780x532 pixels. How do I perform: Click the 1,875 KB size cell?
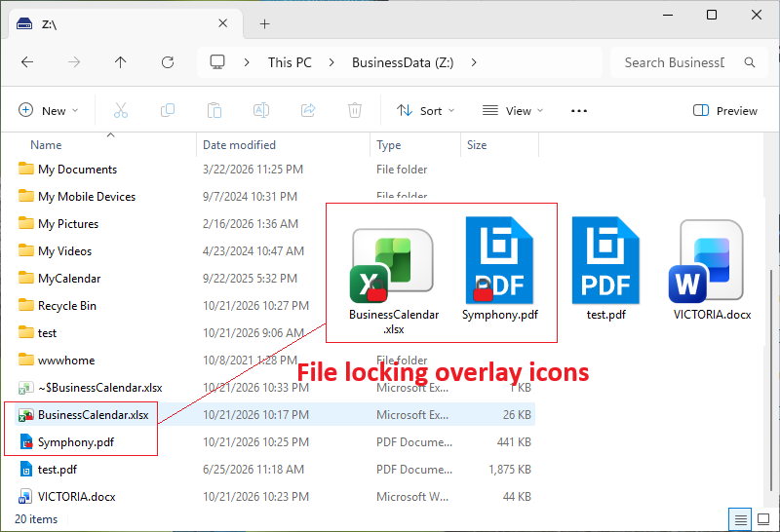pyautogui.click(x=510, y=470)
